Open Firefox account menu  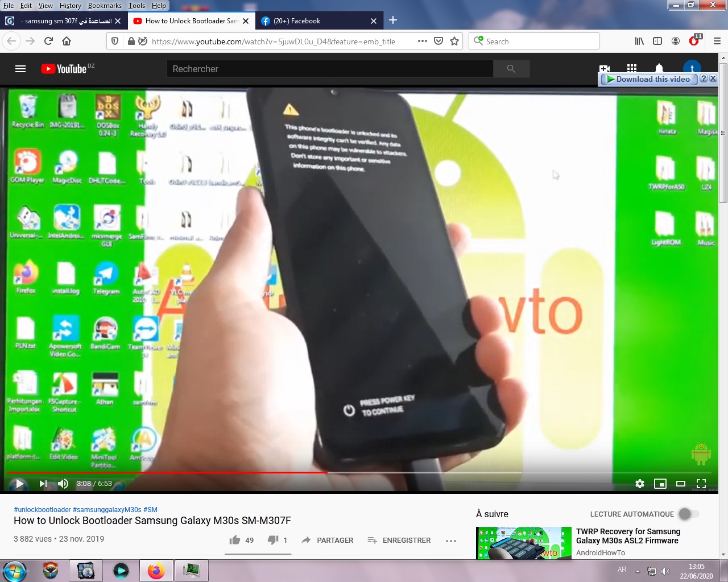[x=676, y=41]
